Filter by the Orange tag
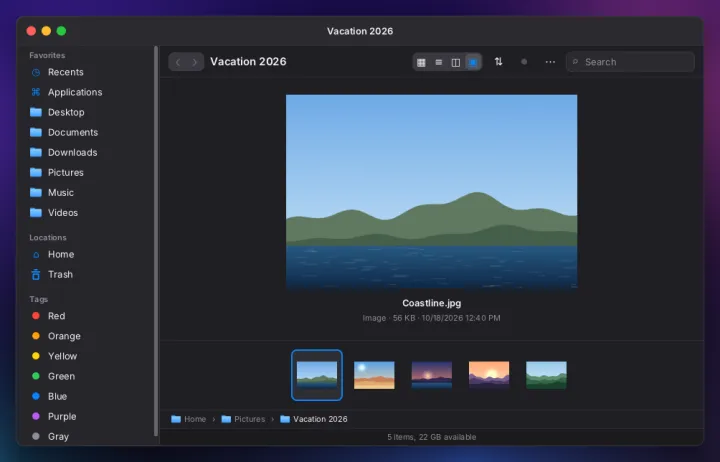 (x=87, y=336)
